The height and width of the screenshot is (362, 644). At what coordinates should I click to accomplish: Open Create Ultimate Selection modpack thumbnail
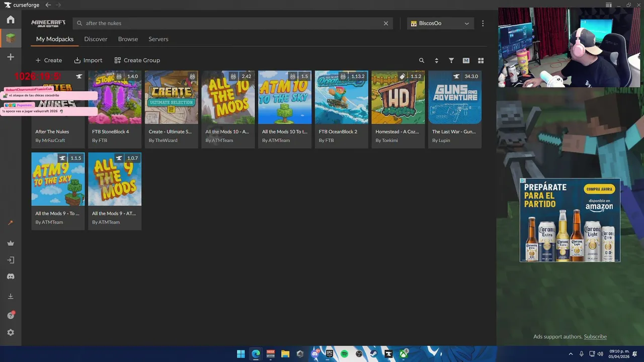(172, 97)
